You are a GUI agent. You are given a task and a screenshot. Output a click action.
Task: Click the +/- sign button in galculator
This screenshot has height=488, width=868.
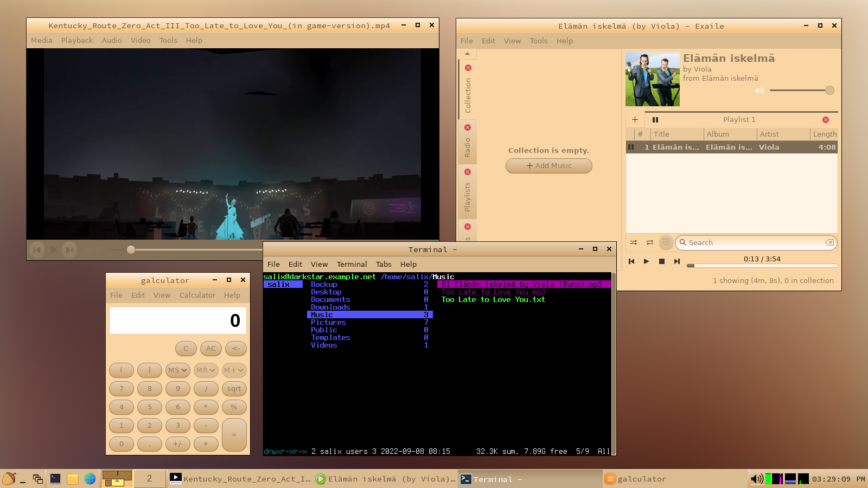178,444
